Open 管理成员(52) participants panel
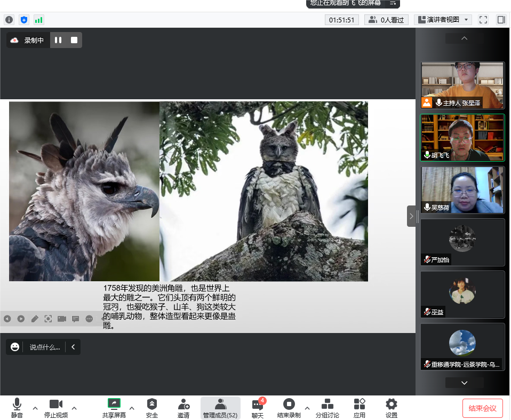 (x=220, y=408)
